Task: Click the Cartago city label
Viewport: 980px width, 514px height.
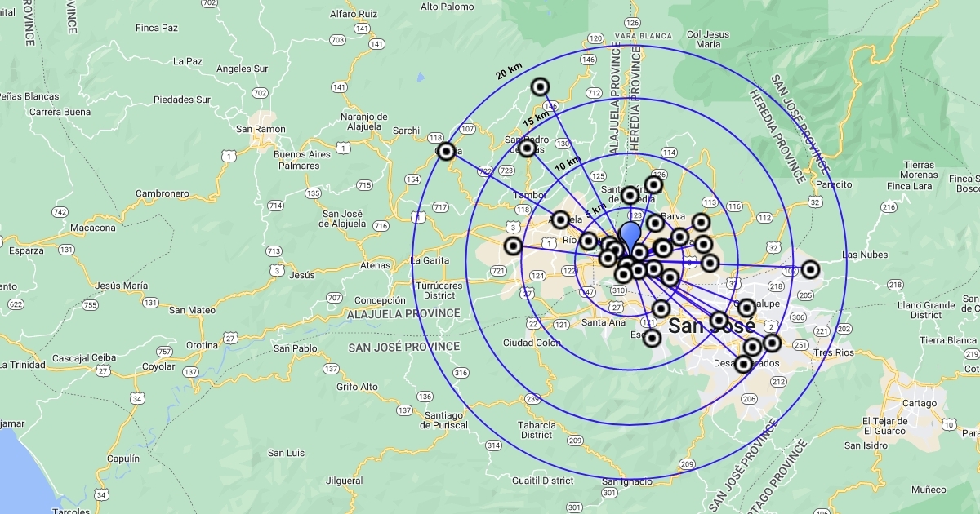Action: 919,403
